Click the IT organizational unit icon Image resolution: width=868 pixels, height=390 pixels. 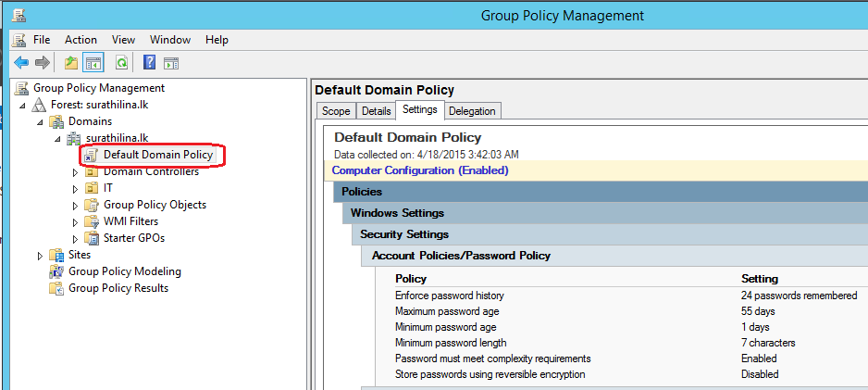point(92,188)
